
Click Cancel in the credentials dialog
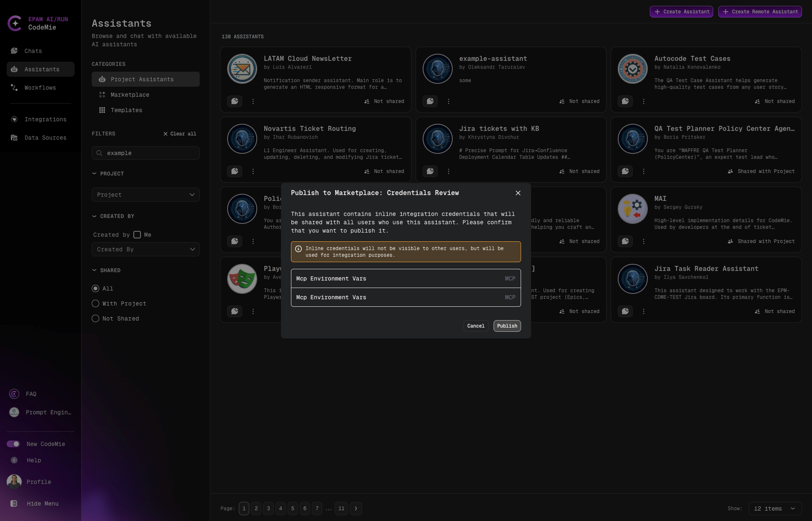coord(476,326)
